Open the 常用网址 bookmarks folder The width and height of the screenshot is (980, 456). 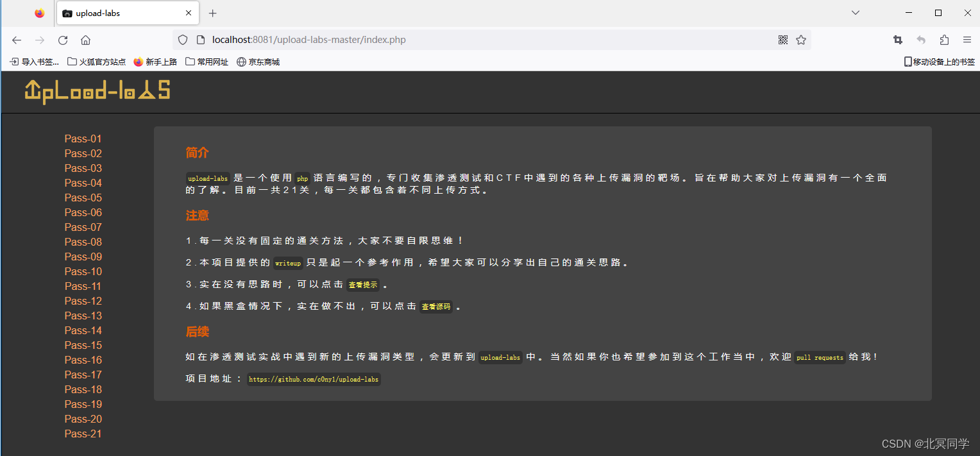tap(207, 62)
